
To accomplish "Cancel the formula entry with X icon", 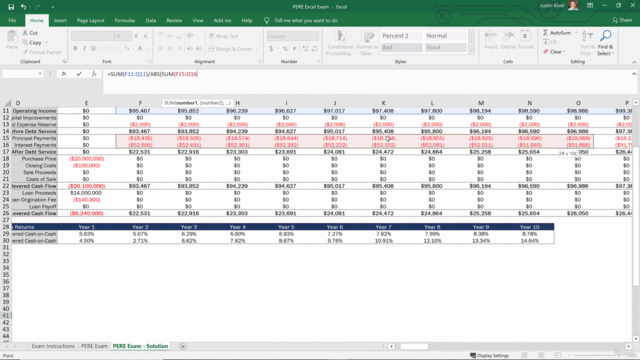I will (64, 74).
